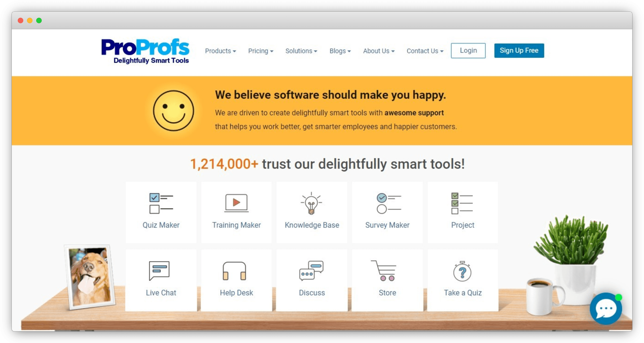
Task: Click the 'We believe software should make you happy.' heading
Action: pos(330,95)
